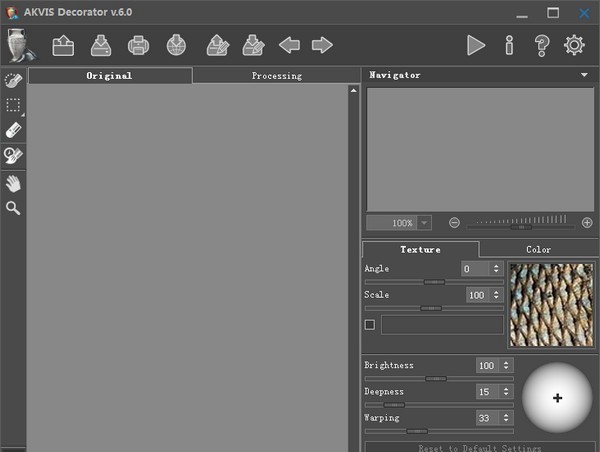
Task: Switch to the Original tab
Action: [110, 76]
